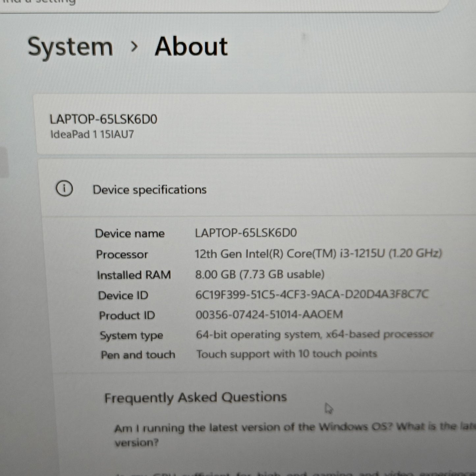Go back to System via breadcrumb
The width and height of the screenshot is (476, 476).
tap(70, 47)
